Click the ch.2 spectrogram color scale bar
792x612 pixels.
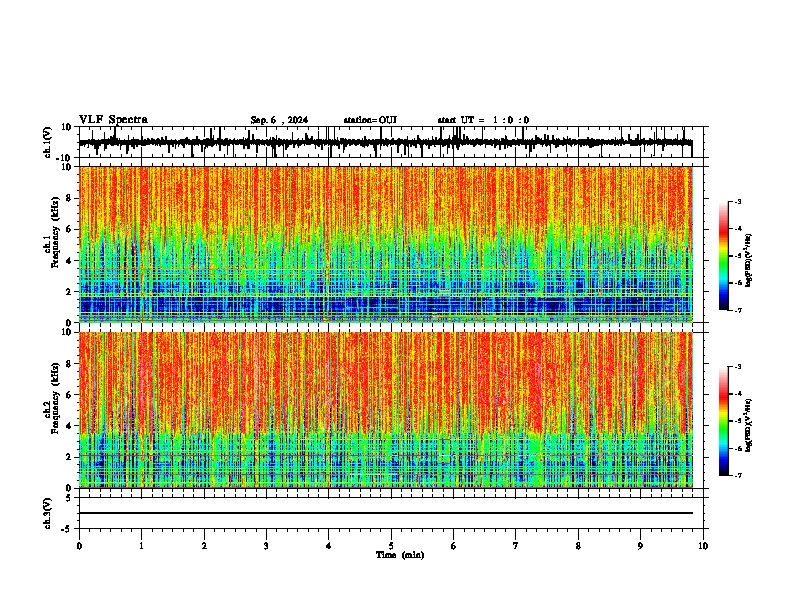coord(723,421)
